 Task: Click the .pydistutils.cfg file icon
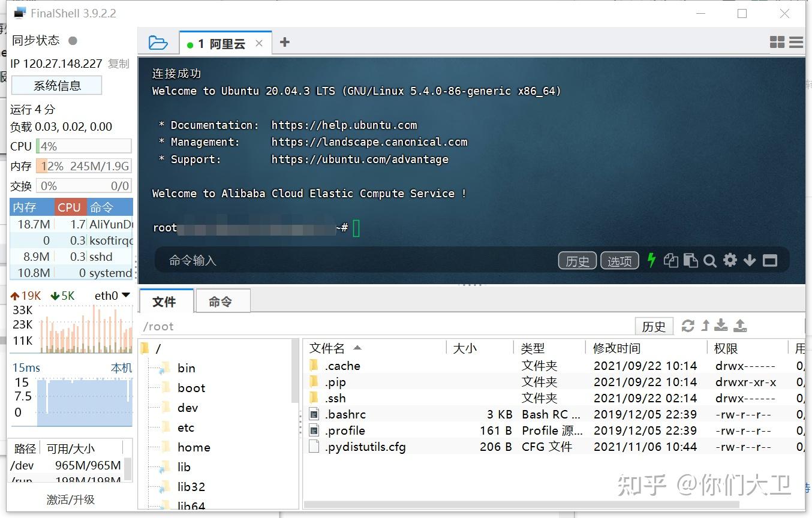click(314, 447)
